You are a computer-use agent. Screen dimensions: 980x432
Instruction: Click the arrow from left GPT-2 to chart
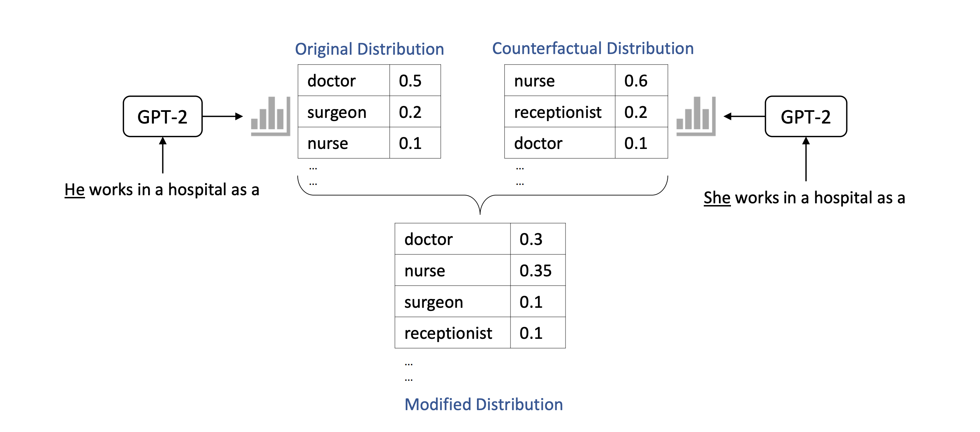coord(223,116)
